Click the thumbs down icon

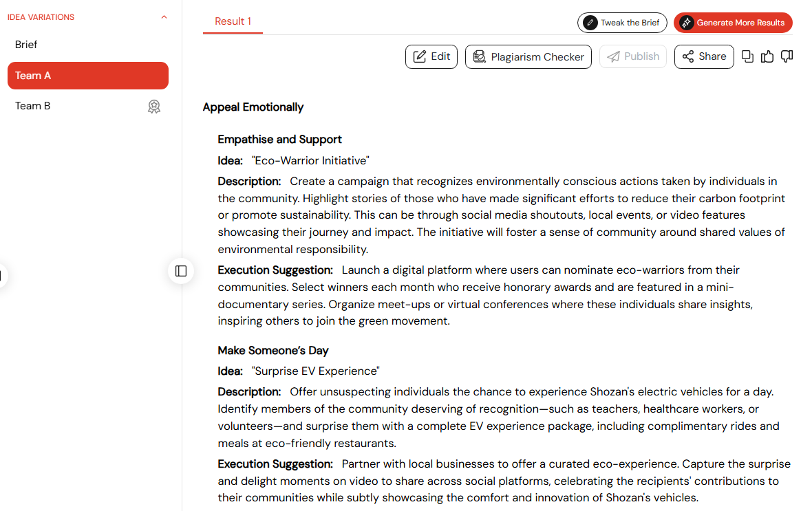coord(787,56)
